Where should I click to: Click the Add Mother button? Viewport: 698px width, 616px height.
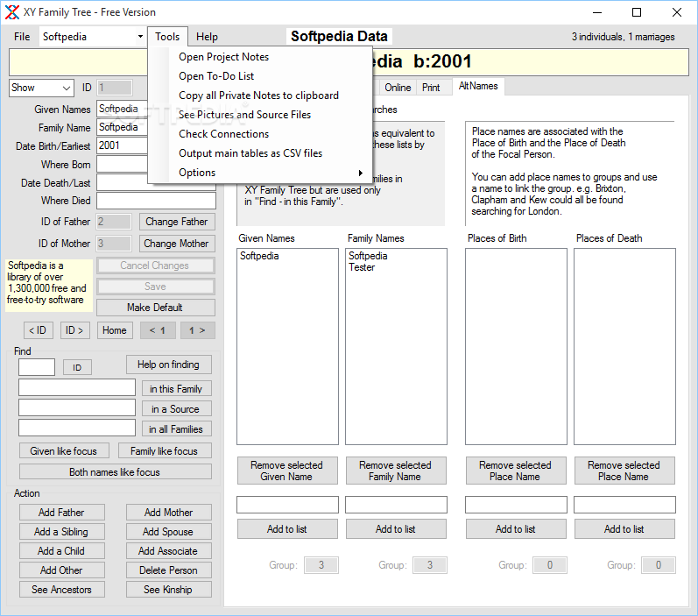pyautogui.click(x=169, y=513)
